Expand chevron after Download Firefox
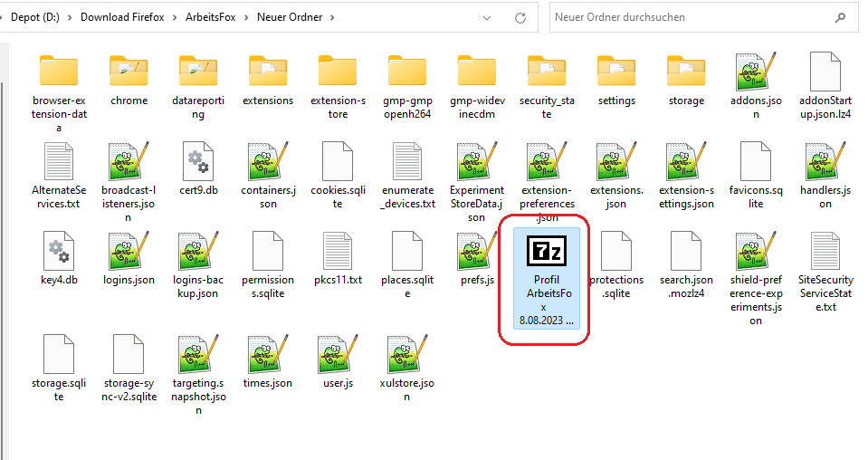Image resolution: width=868 pixels, height=460 pixels. [175, 18]
